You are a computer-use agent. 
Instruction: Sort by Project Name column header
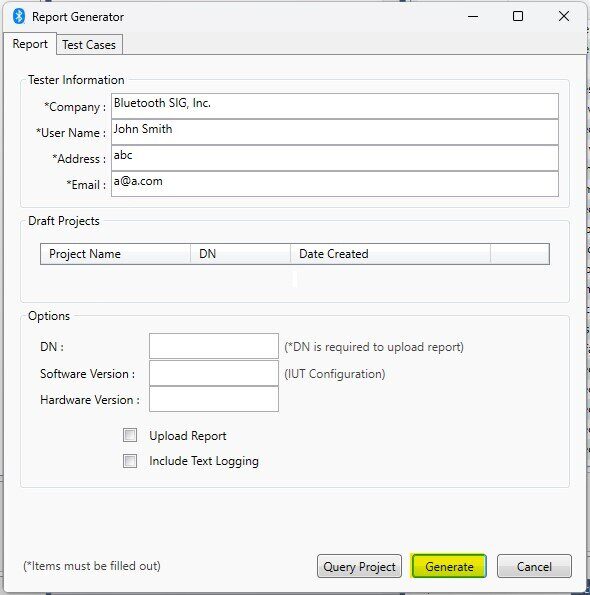(115, 254)
